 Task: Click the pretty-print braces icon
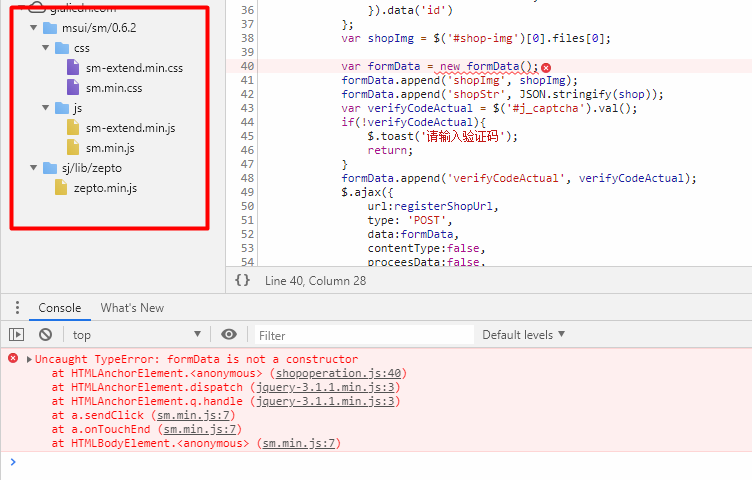(x=242, y=280)
